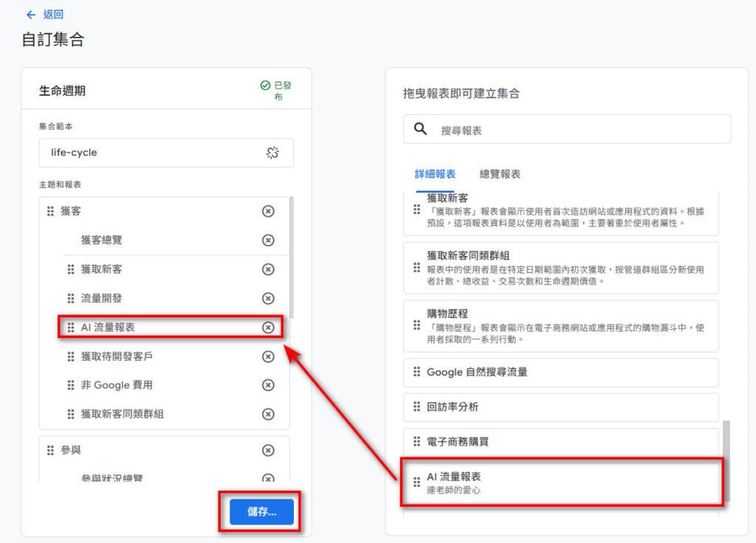
Task: Click the left panel scrollbar
Action: point(292,258)
